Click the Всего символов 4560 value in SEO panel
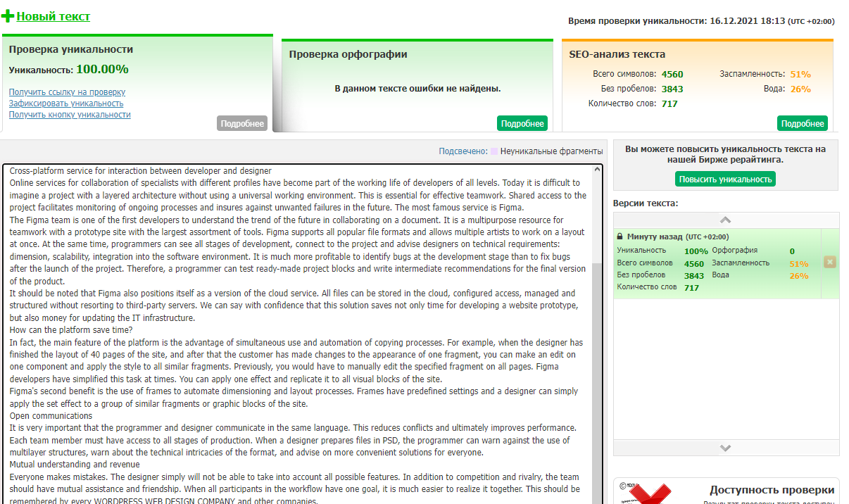 672,74
